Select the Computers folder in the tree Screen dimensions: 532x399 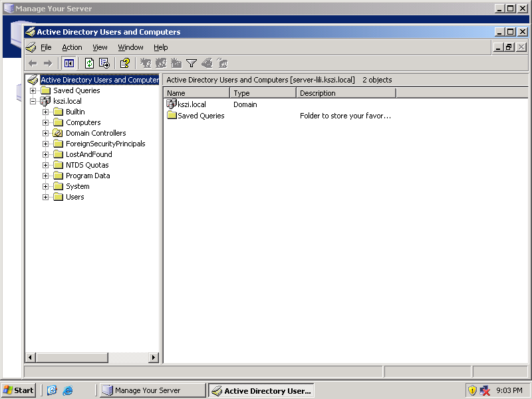click(83, 122)
